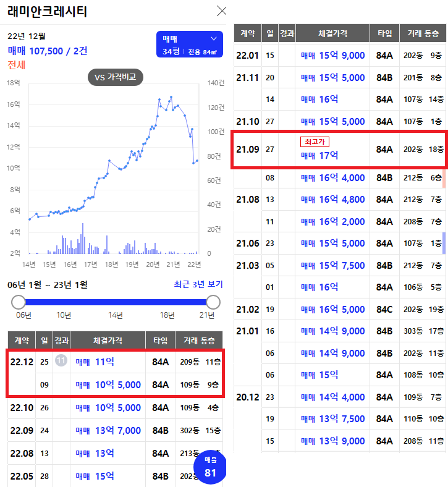The height and width of the screenshot is (487, 448).
Task: Click the 최근 3년 보기 link
Action: [198, 284]
